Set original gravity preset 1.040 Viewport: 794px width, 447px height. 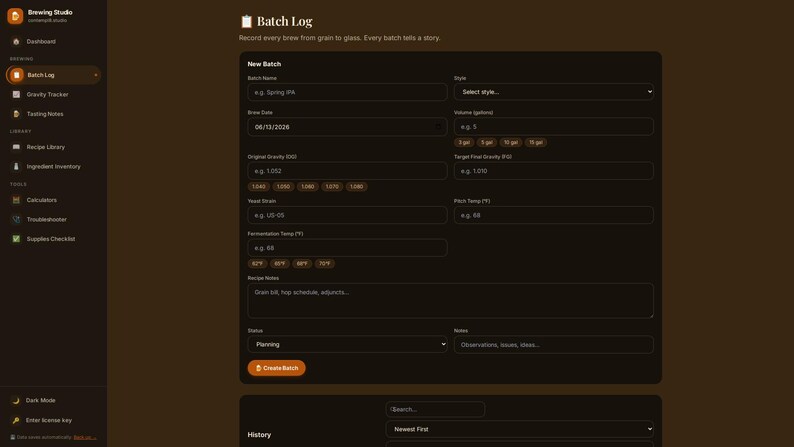pos(259,186)
